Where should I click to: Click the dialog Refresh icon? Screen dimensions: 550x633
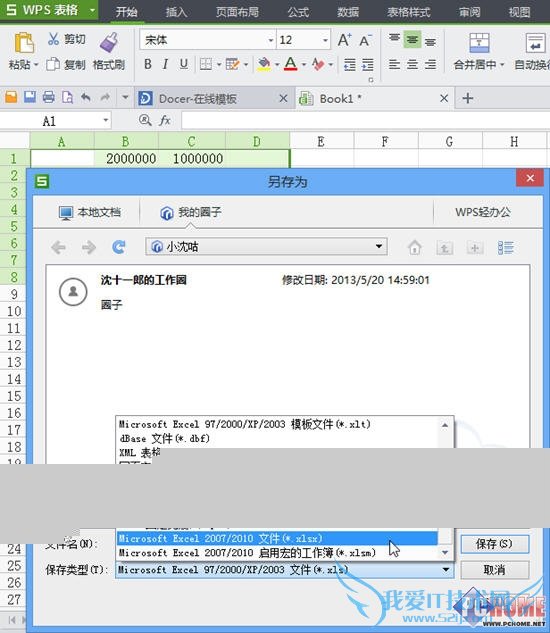click(x=119, y=247)
